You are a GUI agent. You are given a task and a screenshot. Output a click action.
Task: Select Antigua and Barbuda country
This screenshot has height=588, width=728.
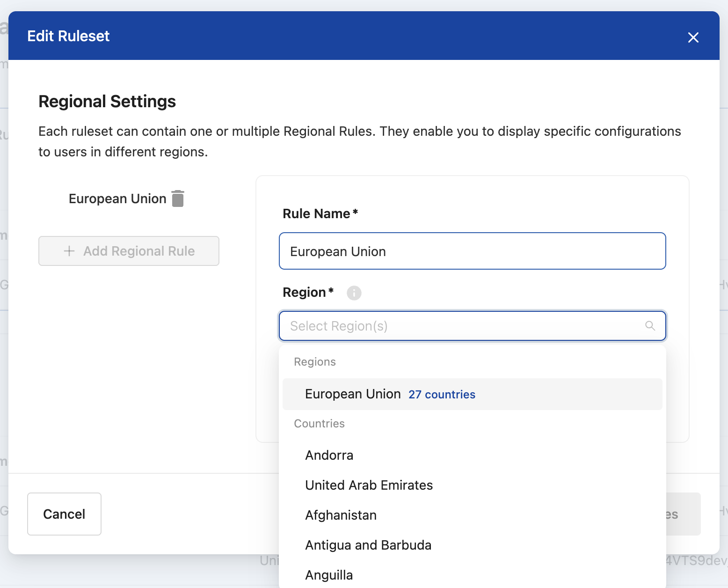(473, 545)
